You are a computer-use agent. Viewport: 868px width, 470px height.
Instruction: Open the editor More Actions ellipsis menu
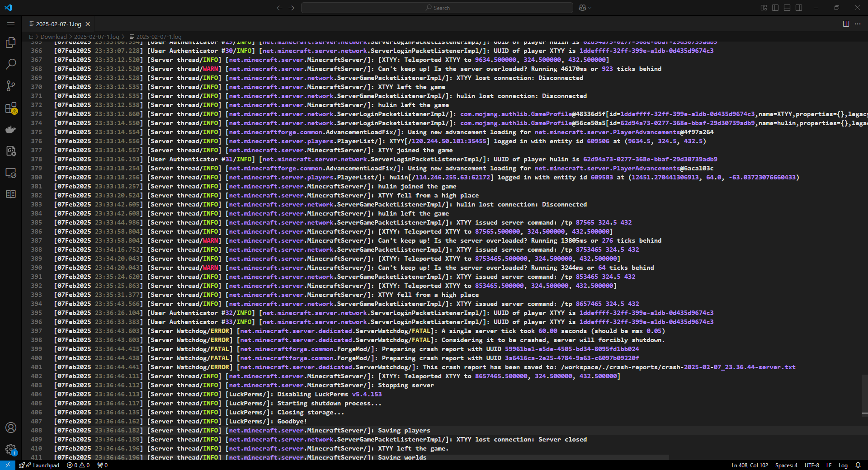[x=858, y=24]
